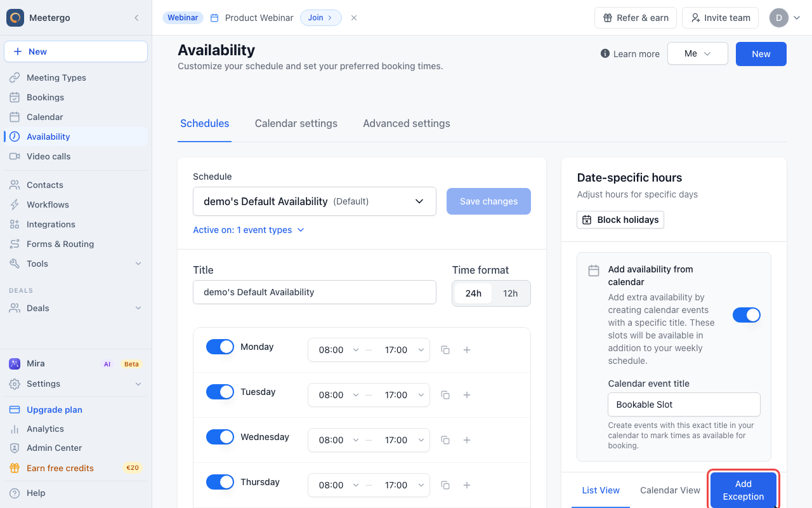812x508 pixels.
Task: Add a time range to Tuesday
Action: point(467,395)
